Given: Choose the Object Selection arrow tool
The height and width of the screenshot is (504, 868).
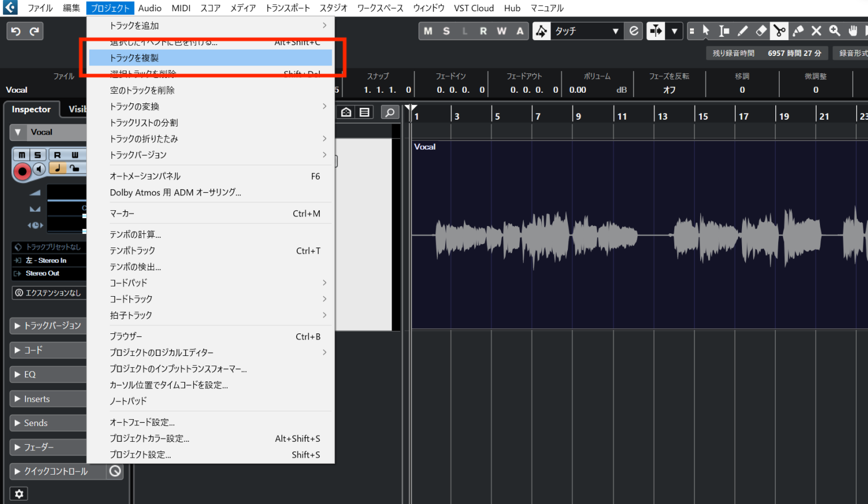Looking at the screenshot, I should coord(707,31).
